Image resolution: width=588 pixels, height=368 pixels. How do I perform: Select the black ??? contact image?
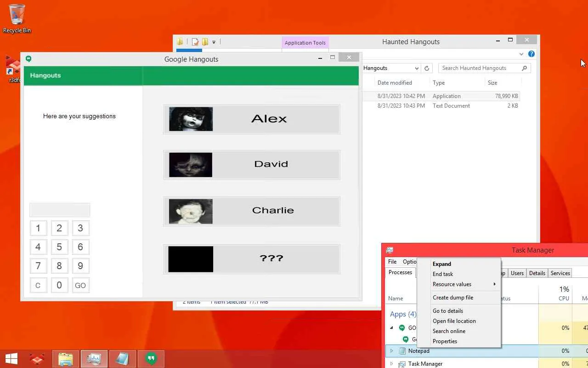click(191, 259)
